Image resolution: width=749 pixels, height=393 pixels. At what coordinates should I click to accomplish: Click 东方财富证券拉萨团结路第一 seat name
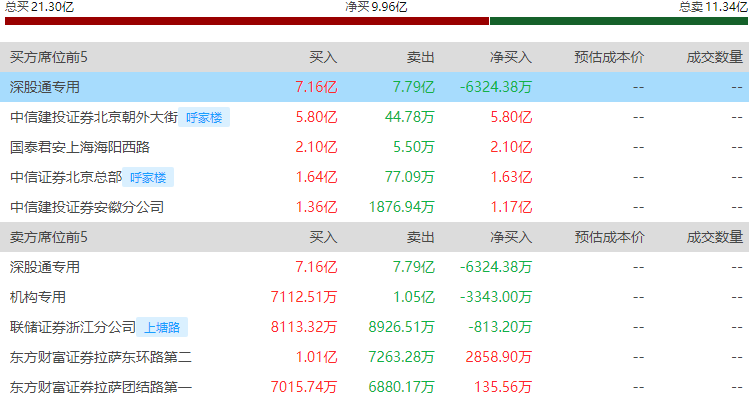[101, 386]
